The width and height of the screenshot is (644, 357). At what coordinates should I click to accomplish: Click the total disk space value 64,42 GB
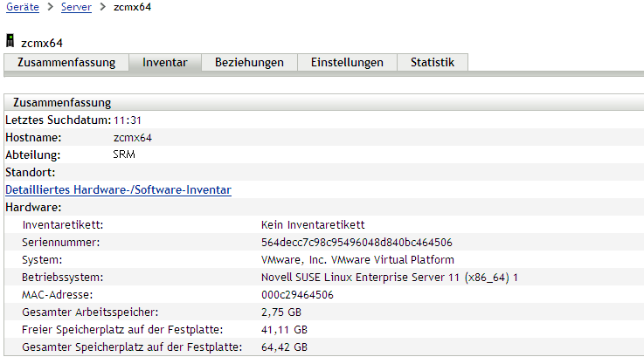coord(284,347)
